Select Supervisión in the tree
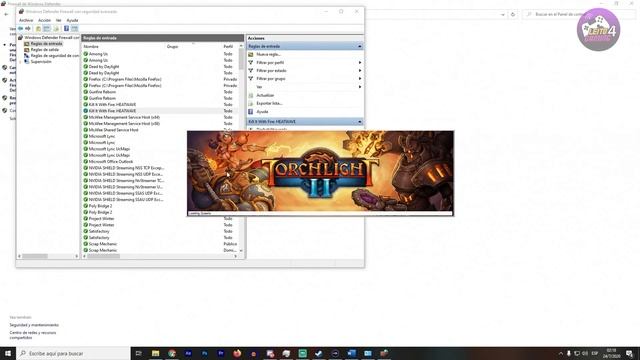Viewport: 640px width, 360px height. [38, 62]
